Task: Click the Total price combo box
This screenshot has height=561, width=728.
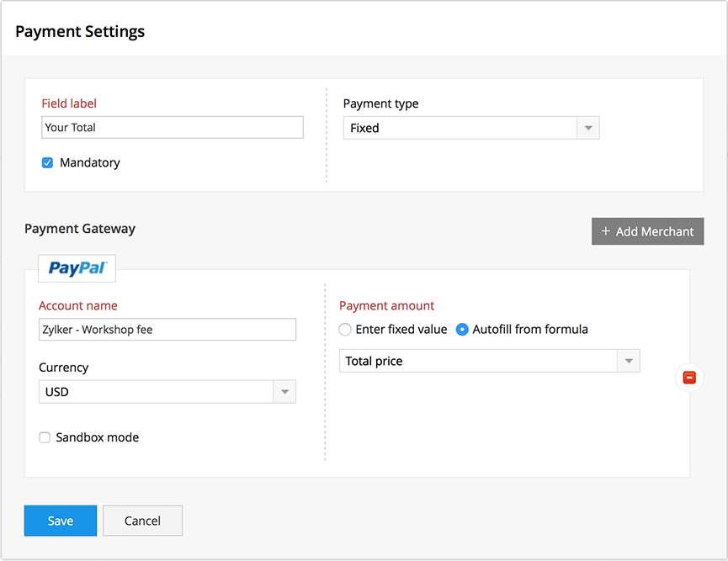Action: point(489,361)
